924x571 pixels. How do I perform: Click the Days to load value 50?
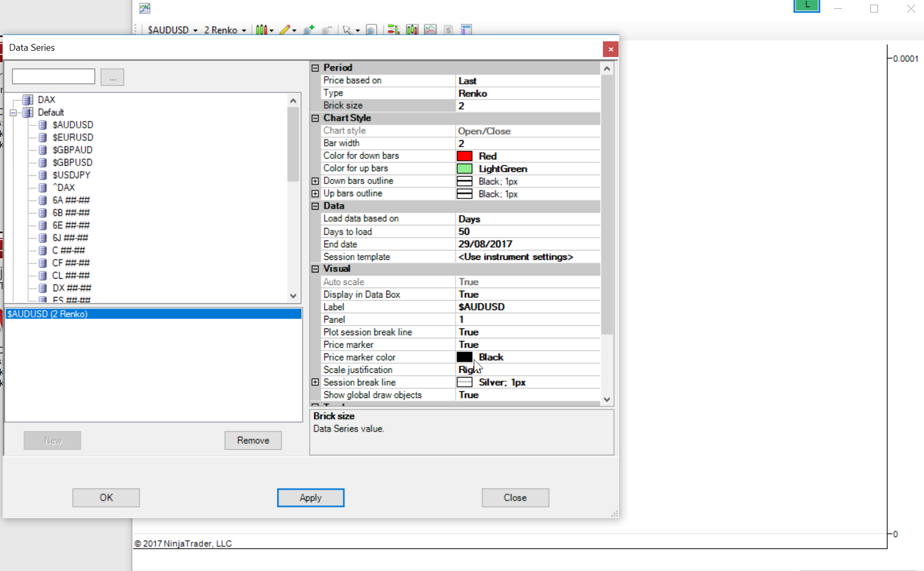[x=528, y=232]
